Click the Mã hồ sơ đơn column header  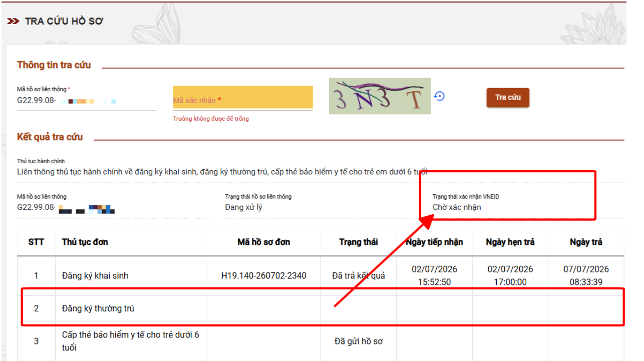pyautogui.click(x=264, y=242)
